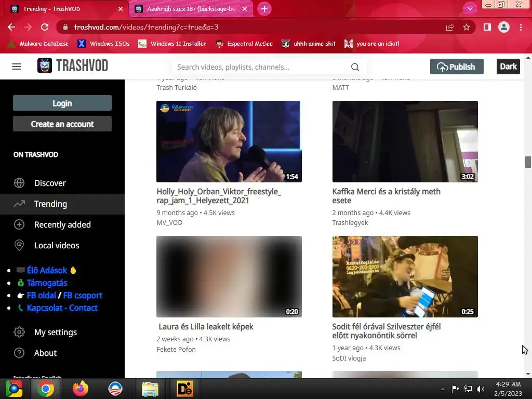Click Create an account button

(x=62, y=124)
